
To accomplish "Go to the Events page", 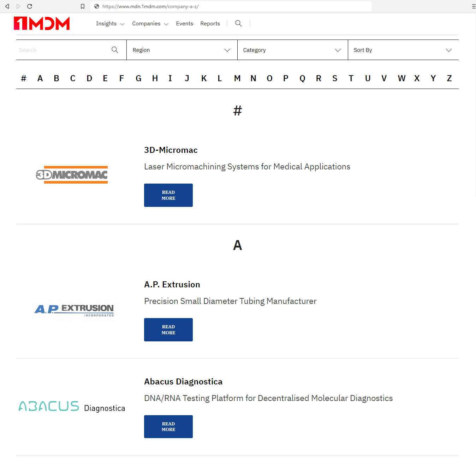I will (x=185, y=23).
